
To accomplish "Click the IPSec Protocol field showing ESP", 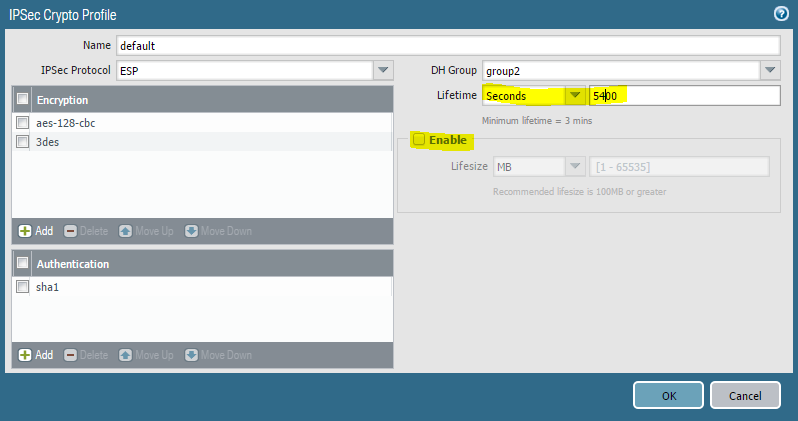I will (x=245, y=70).
